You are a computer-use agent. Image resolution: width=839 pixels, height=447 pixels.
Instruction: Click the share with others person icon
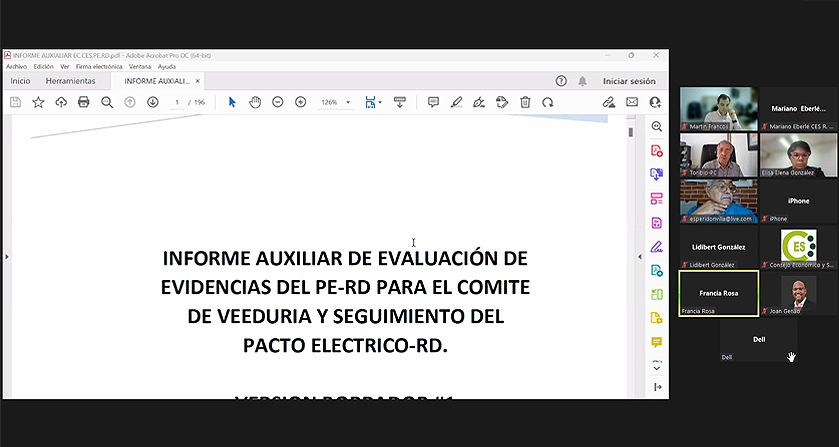(655, 102)
